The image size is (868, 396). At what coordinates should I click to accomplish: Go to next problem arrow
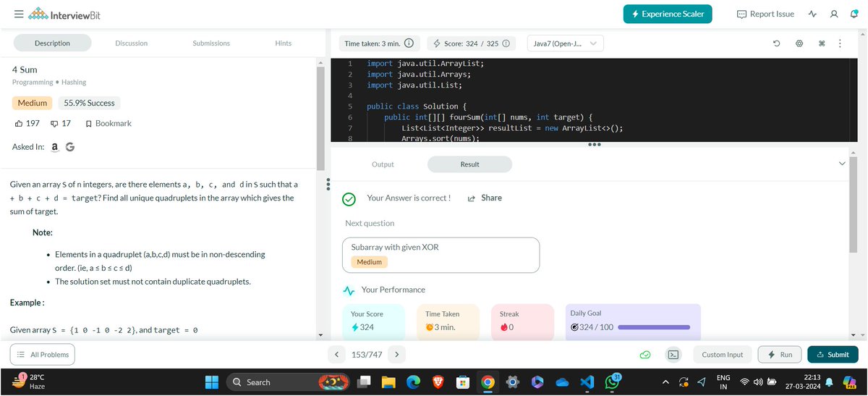click(396, 355)
